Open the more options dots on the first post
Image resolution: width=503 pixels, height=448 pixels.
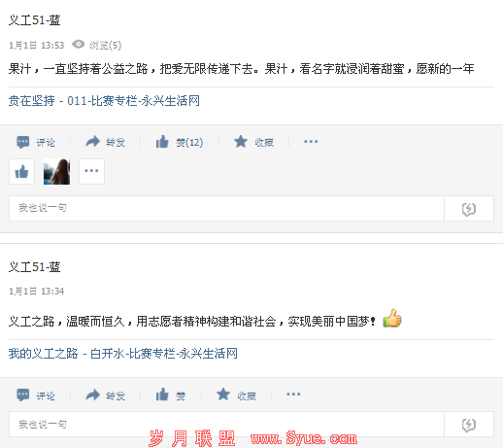point(311,142)
